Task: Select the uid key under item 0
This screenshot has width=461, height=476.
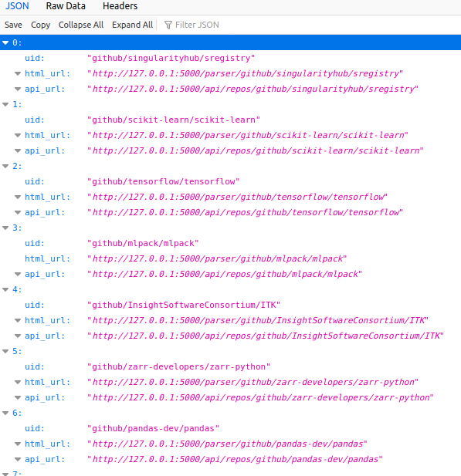Action: [35, 58]
